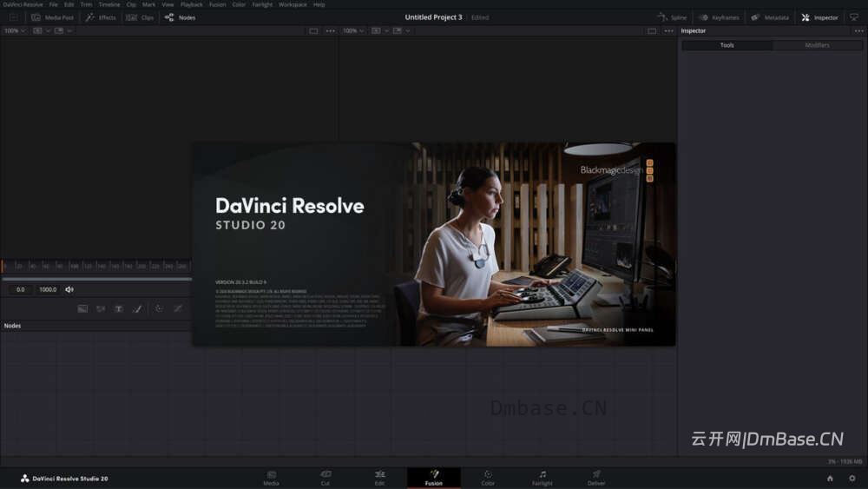Expand the left viewer buffer view arrow
868x489 pixels.
click(69, 30)
